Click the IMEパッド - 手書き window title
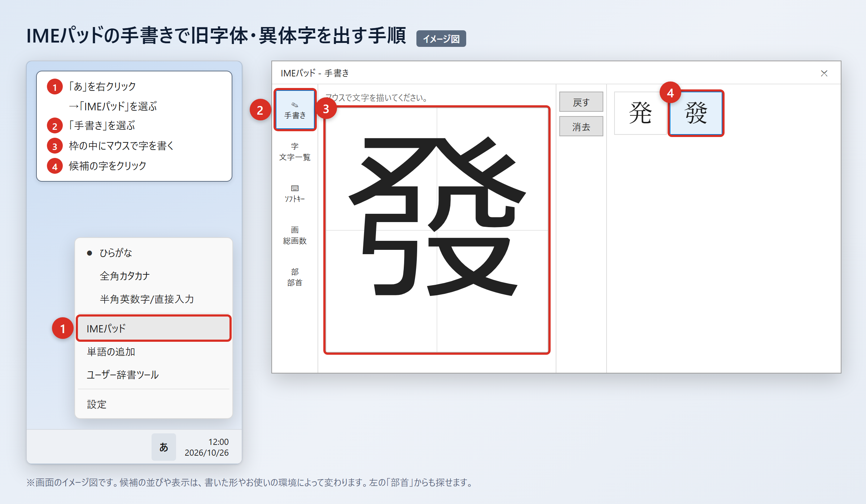 coord(315,73)
